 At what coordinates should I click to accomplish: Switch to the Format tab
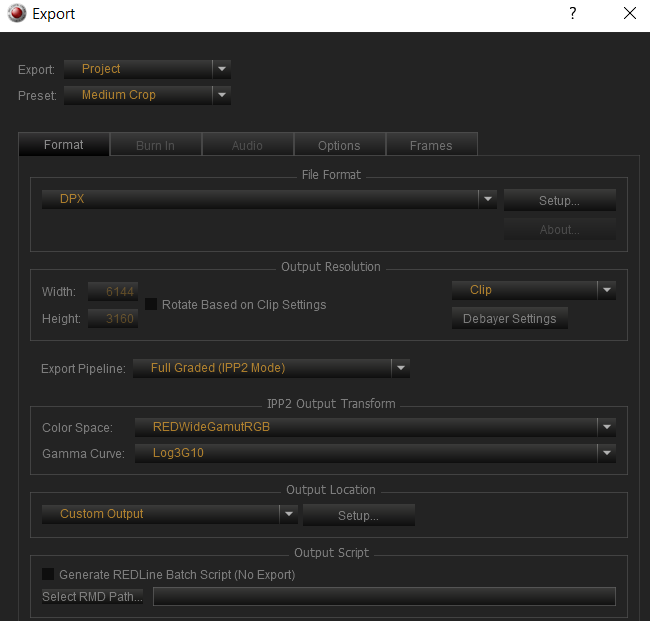[64, 145]
